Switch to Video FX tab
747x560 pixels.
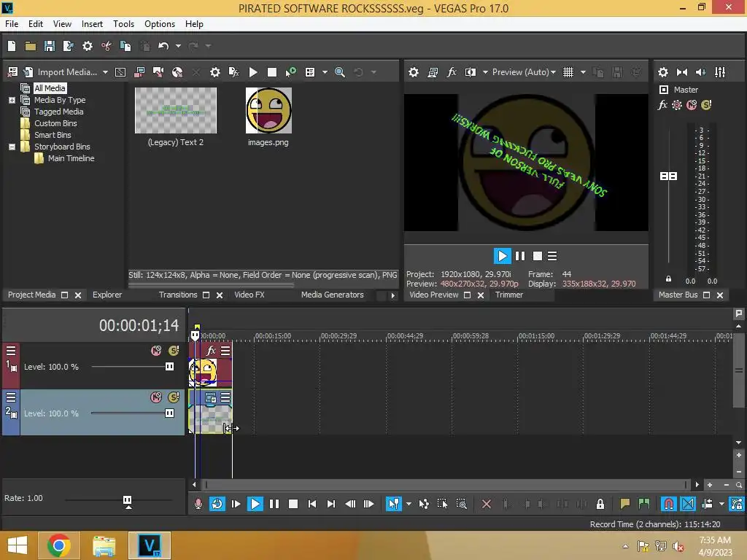pyautogui.click(x=249, y=295)
